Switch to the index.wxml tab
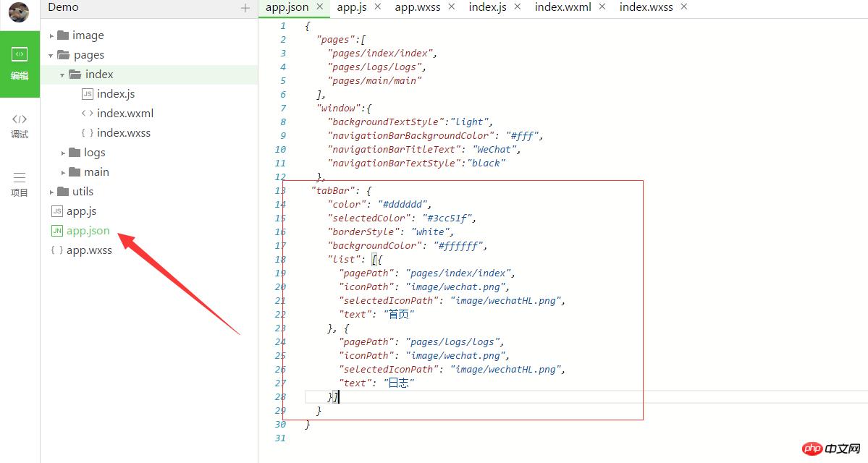 [562, 7]
